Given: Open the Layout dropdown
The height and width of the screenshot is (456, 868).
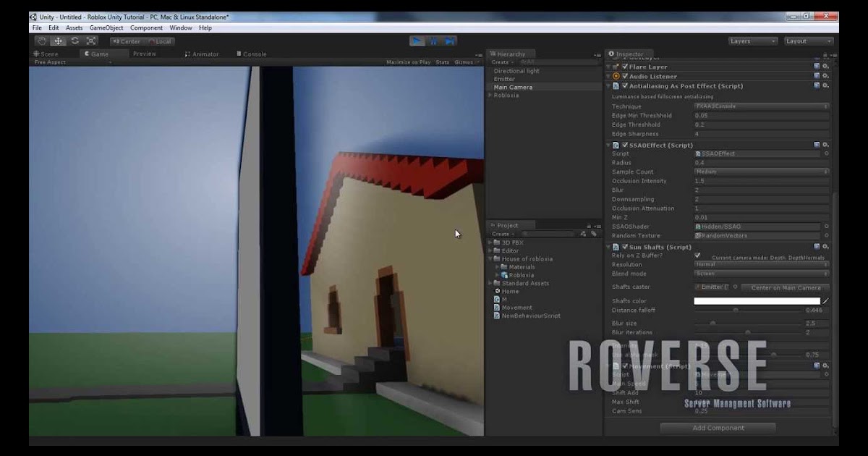Looking at the screenshot, I should 808,41.
